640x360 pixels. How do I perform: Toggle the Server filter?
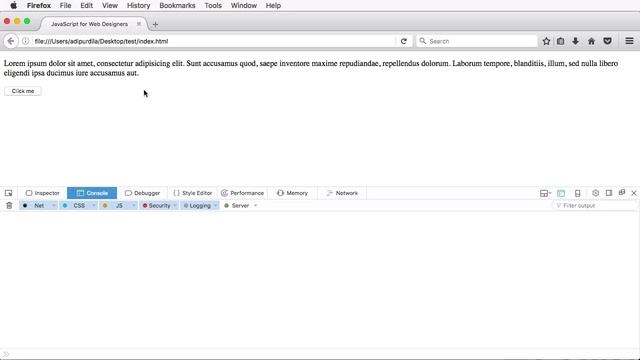click(x=237, y=206)
